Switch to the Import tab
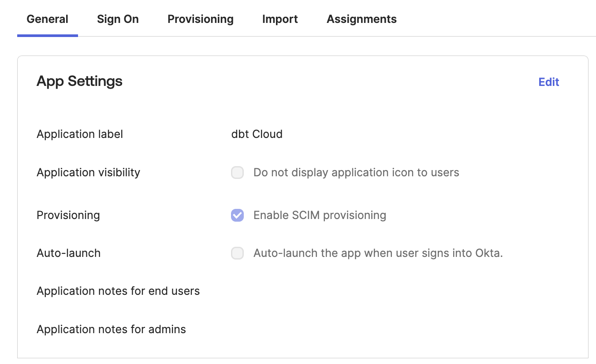Viewport: 596px width, 364px height. (x=280, y=19)
